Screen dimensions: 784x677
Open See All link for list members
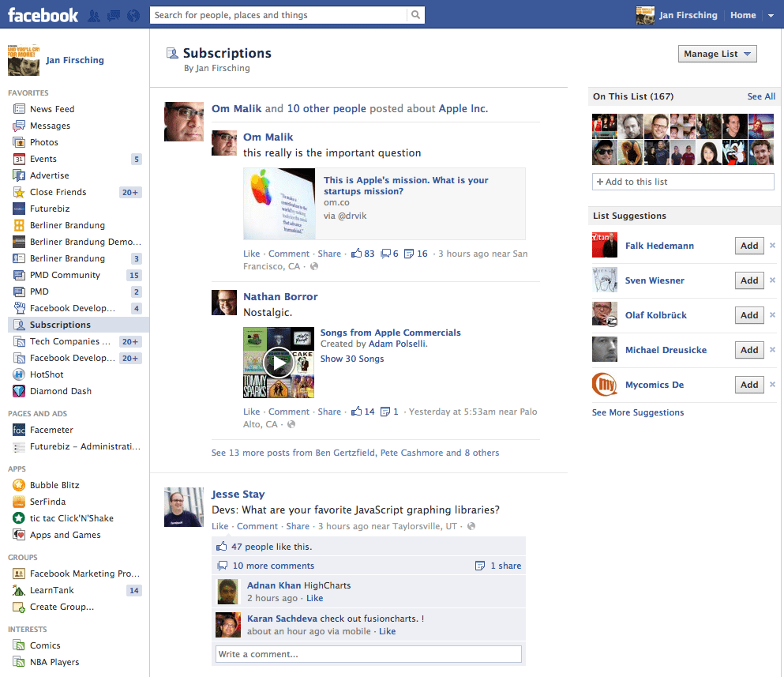(761, 96)
